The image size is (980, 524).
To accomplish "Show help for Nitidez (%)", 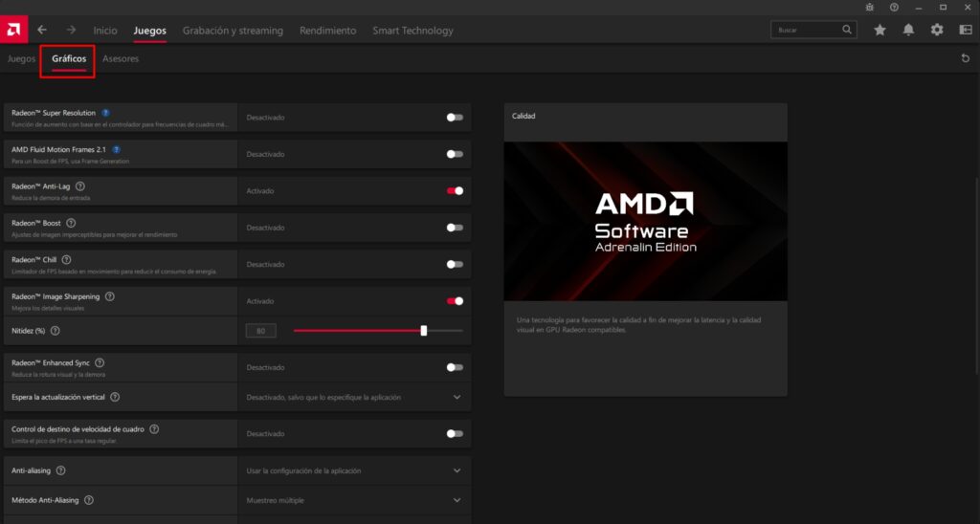I will [55, 331].
